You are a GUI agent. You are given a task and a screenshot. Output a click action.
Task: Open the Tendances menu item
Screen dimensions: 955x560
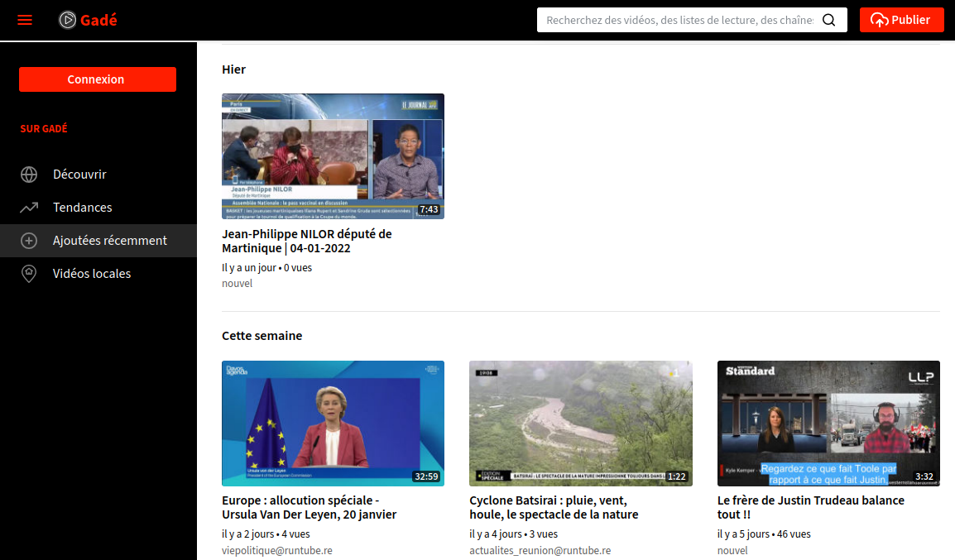point(98,208)
